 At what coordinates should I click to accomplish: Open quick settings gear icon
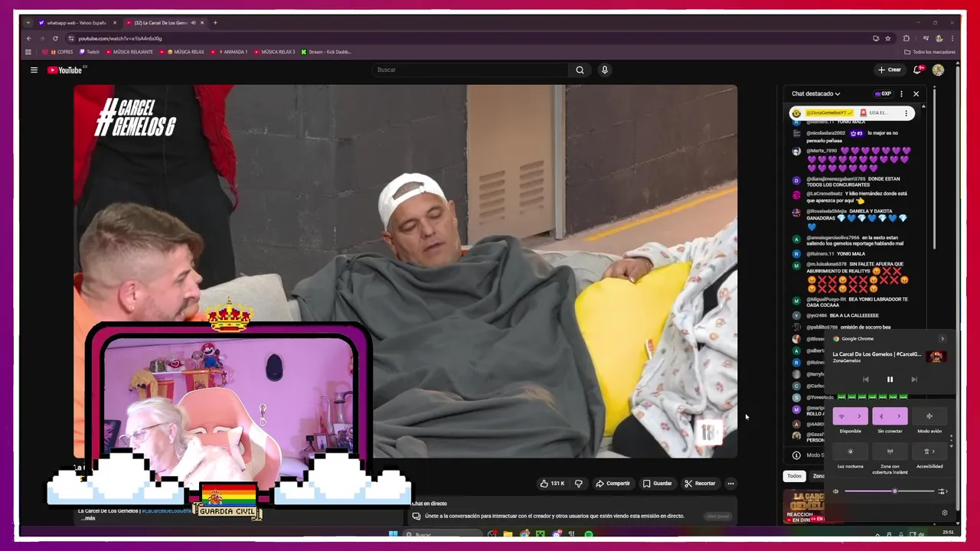(945, 513)
